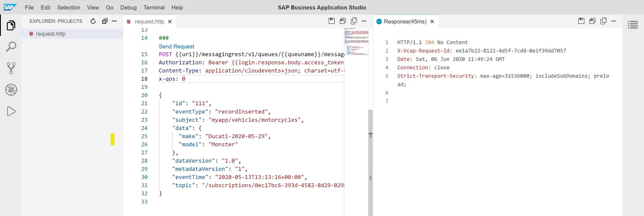Click the "metadataVersion" JSON line
Viewport: 644px width, 216px height.
pos(210,169)
